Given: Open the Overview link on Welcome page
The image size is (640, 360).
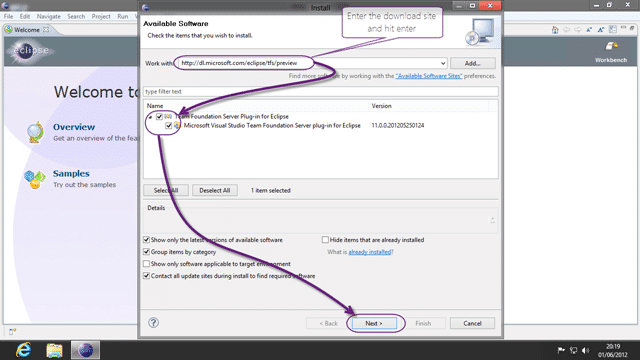Looking at the screenshot, I should 74,127.
